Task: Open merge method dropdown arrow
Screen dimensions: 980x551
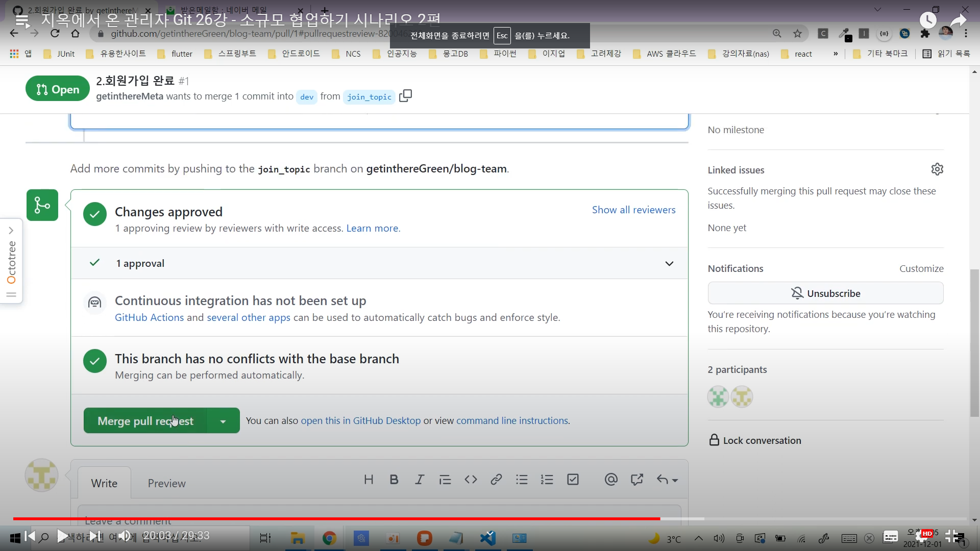Action: [x=223, y=421]
